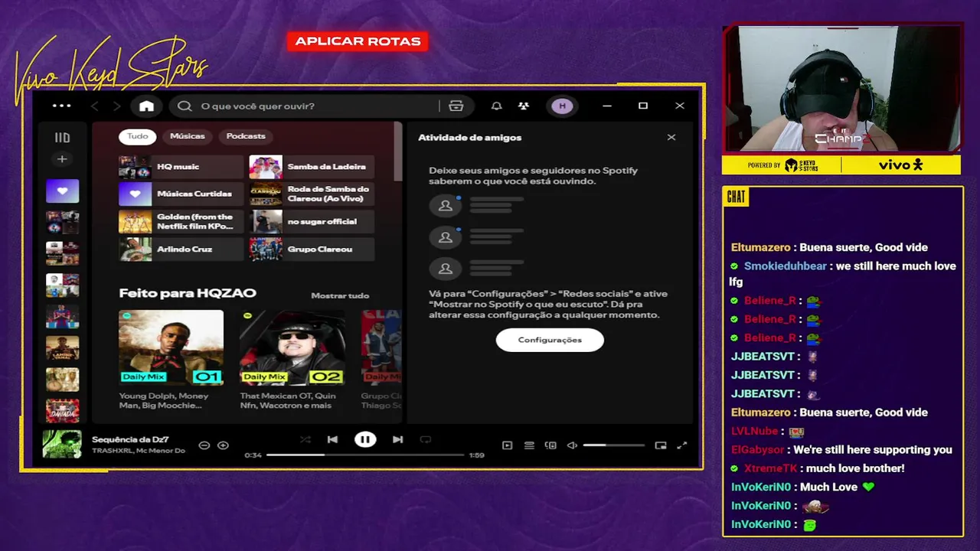The height and width of the screenshot is (551, 980).
Task: Click 'Feito para HQZAO' heading
Action: tap(188, 293)
